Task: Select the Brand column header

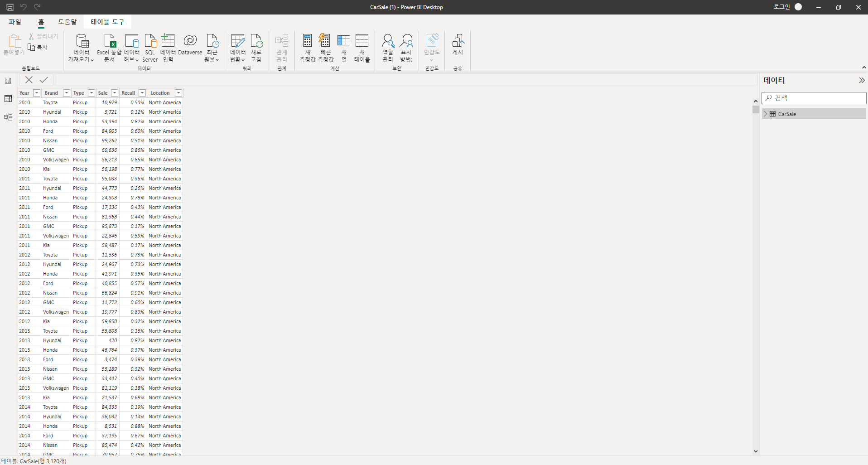Action: click(x=51, y=93)
